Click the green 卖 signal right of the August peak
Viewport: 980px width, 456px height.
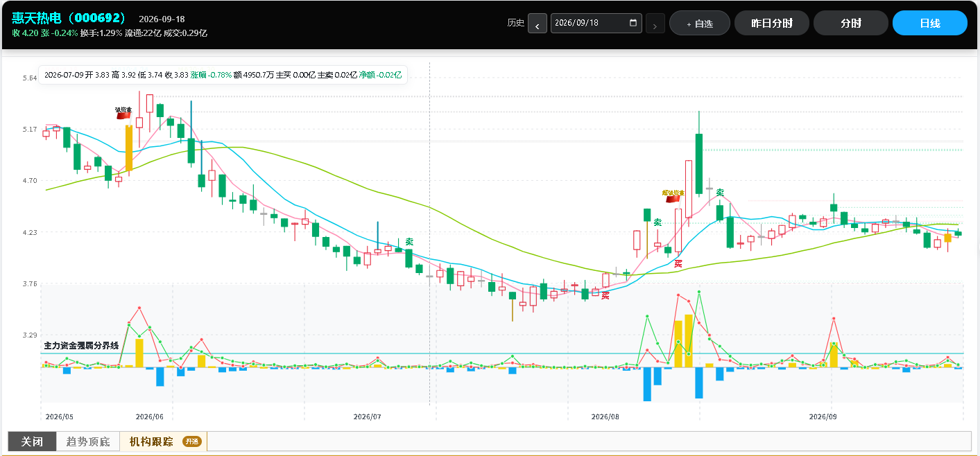(720, 193)
